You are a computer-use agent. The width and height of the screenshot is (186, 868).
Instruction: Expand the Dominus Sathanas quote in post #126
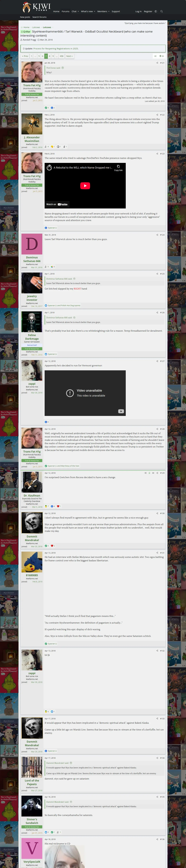coord(74,317)
